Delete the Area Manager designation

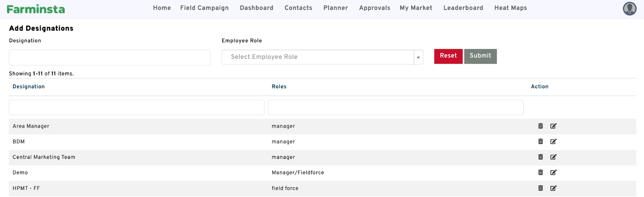click(541, 126)
